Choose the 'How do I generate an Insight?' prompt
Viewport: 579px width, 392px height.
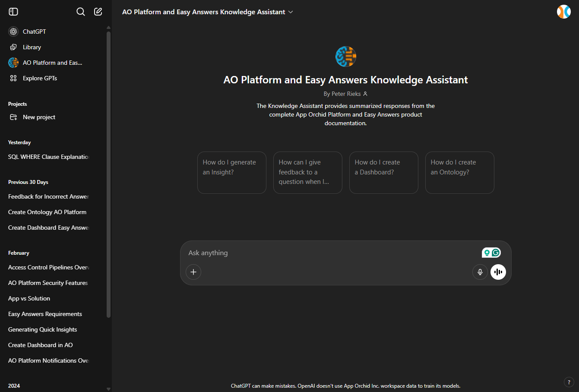point(232,172)
